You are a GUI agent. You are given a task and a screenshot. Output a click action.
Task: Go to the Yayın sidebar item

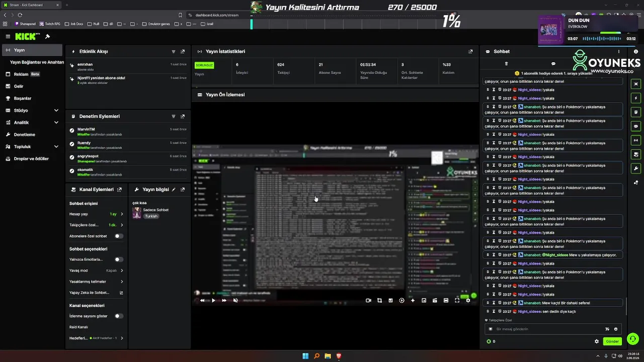click(33, 50)
